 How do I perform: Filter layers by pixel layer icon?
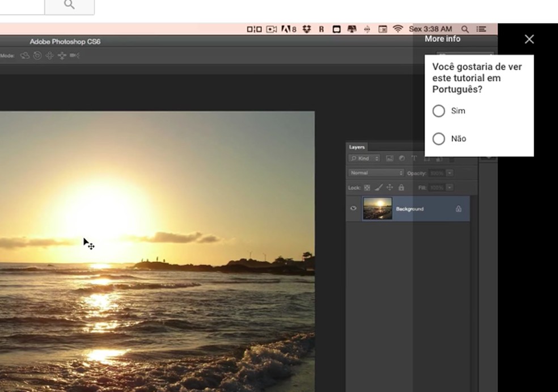[390, 158]
